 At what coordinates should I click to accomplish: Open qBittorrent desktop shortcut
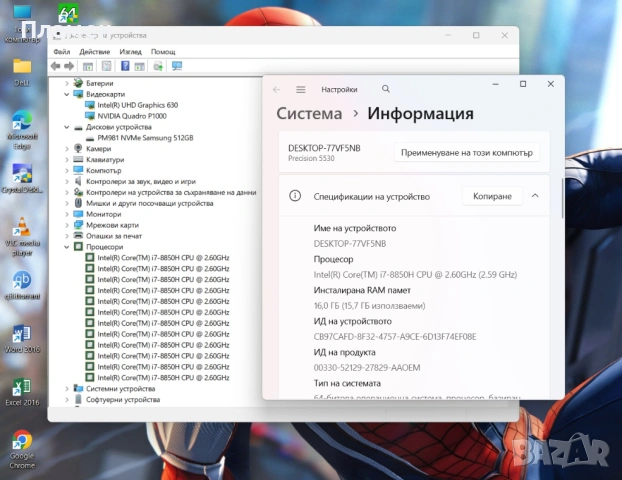coord(22,285)
